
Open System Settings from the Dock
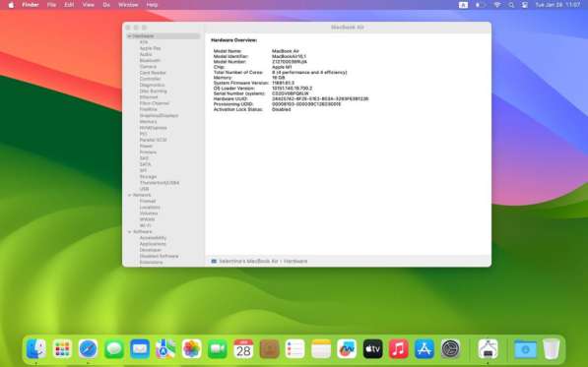450,349
